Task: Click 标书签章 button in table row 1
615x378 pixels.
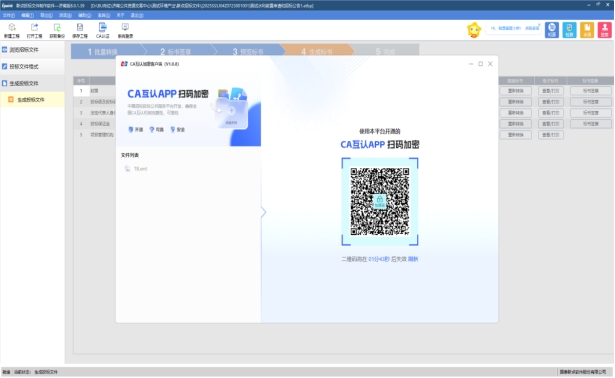Action: coord(591,91)
